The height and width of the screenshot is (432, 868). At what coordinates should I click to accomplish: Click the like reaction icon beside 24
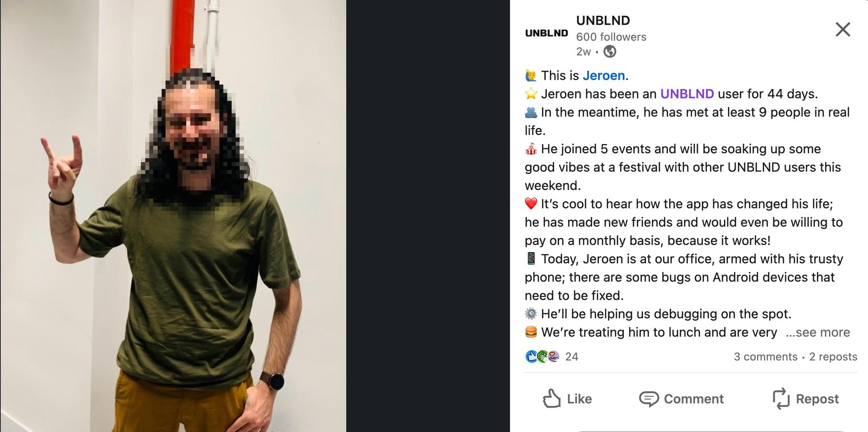tap(531, 356)
